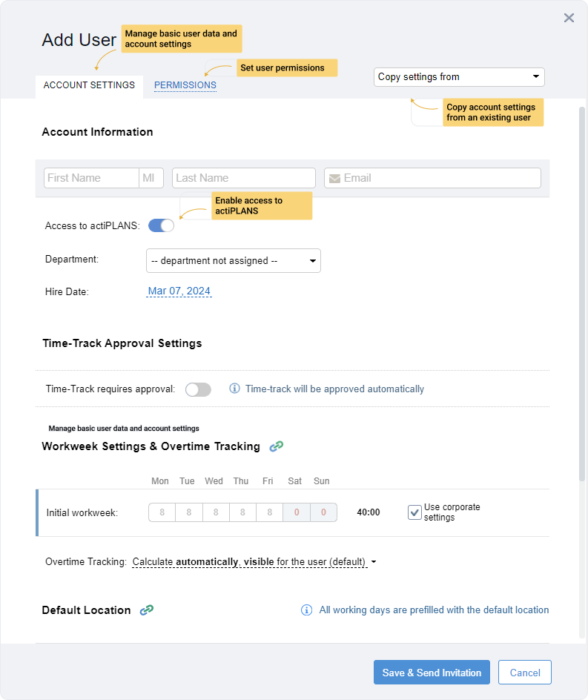Click the link icon next to Workweek Settings & Overtime Tracking
588x700 pixels.
click(276, 447)
